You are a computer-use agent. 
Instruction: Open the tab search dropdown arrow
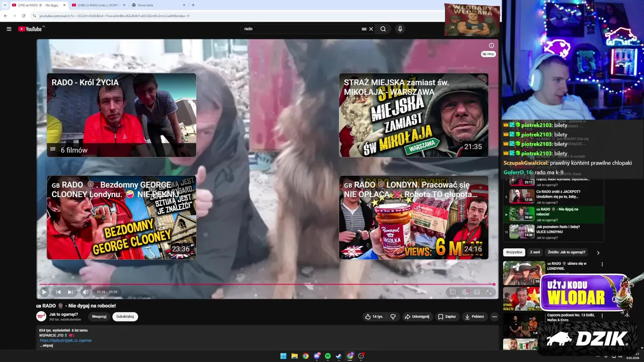5,5
